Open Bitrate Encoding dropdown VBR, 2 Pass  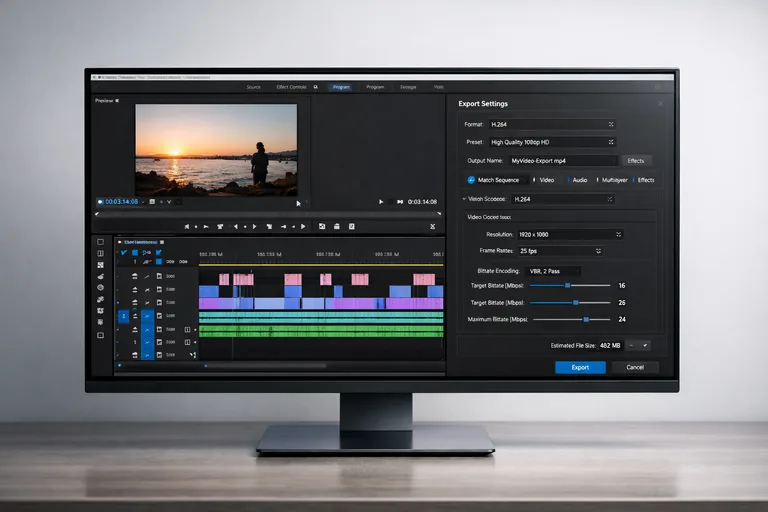[x=552, y=271]
